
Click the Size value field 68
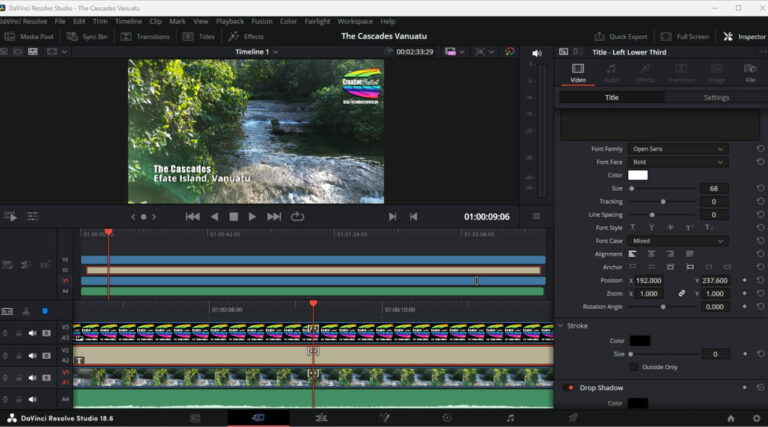(x=714, y=189)
